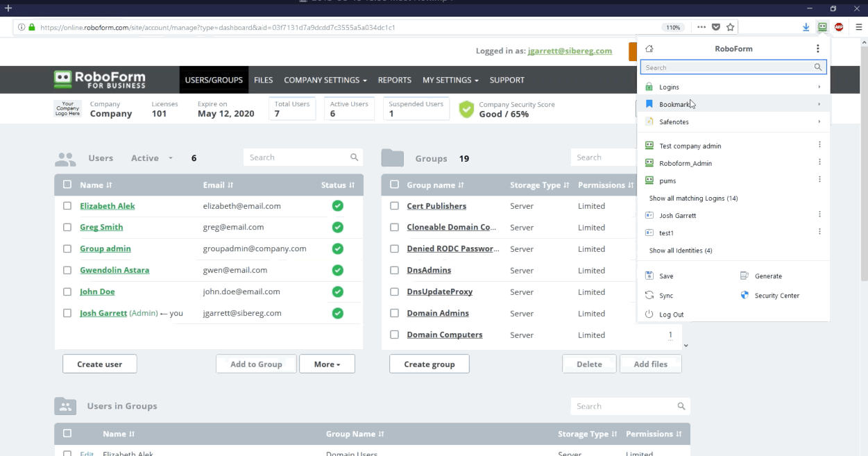Image resolution: width=868 pixels, height=456 pixels.
Task: Open Security Center from the popup
Action: (x=744, y=296)
